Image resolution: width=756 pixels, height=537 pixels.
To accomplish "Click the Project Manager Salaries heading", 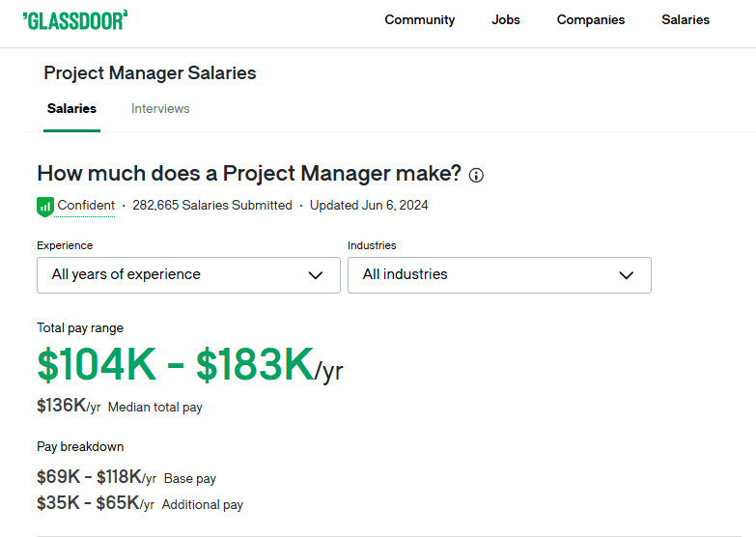I will (150, 72).
